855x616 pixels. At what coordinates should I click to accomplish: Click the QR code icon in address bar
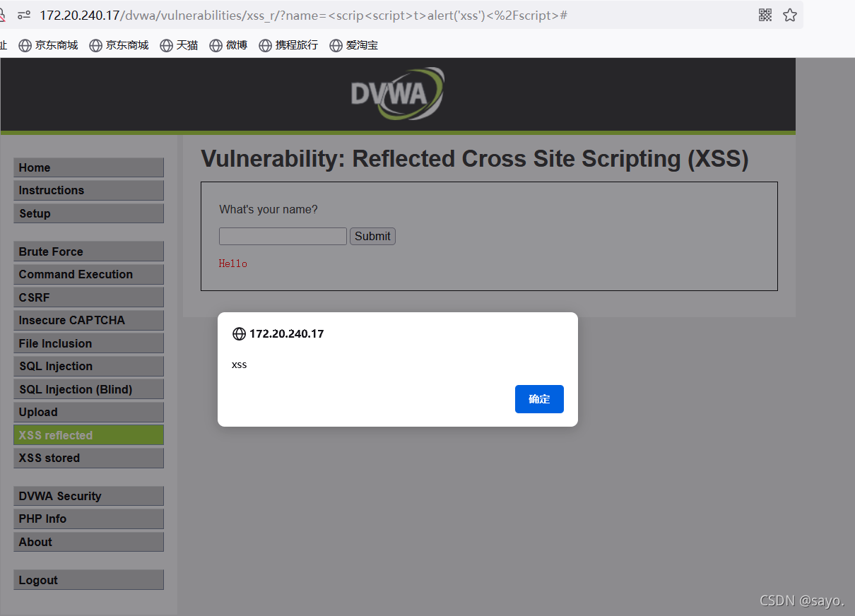coord(765,15)
